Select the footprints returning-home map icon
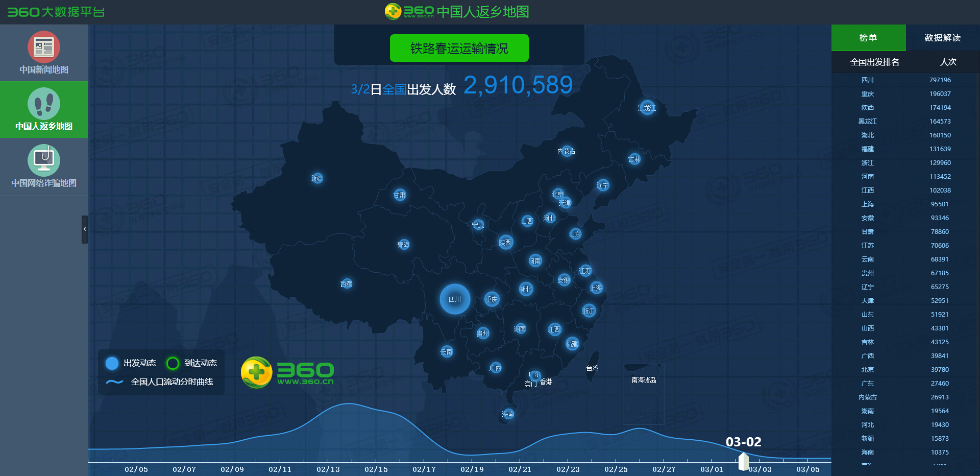 tap(44, 104)
